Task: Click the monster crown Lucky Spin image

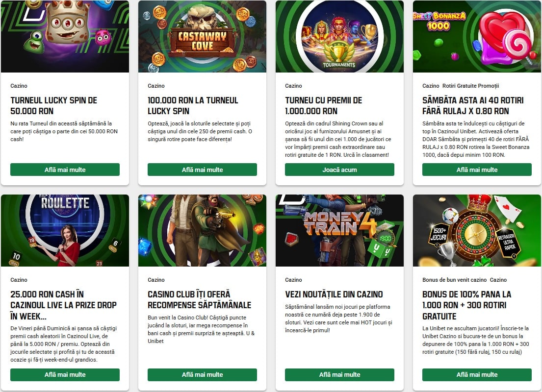Action: [x=65, y=36]
